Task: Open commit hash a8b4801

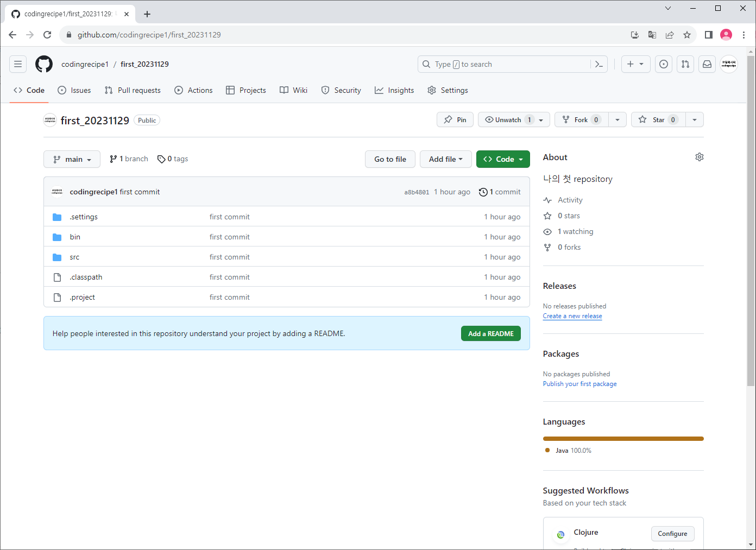Action: (417, 192)
